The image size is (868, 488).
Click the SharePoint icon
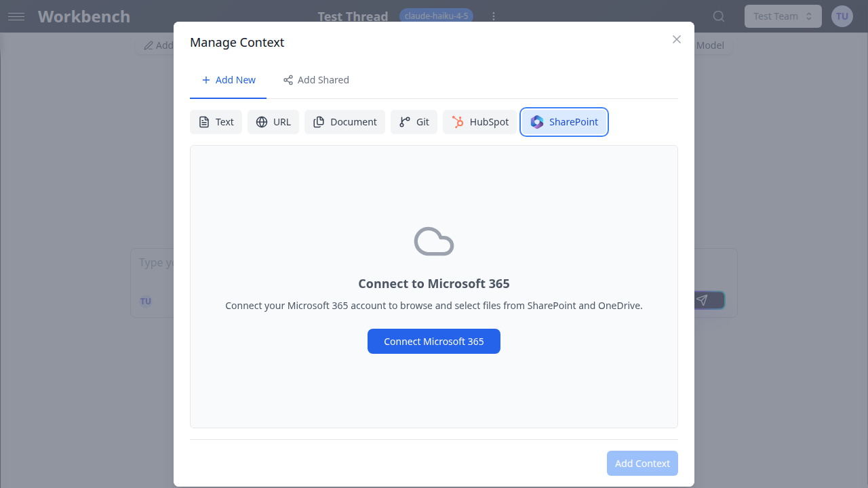537,122
